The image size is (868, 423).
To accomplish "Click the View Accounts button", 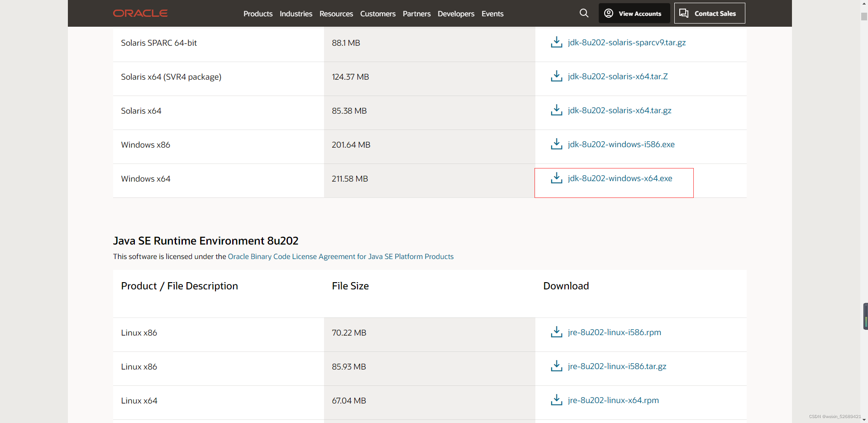I will coord(634,13).
